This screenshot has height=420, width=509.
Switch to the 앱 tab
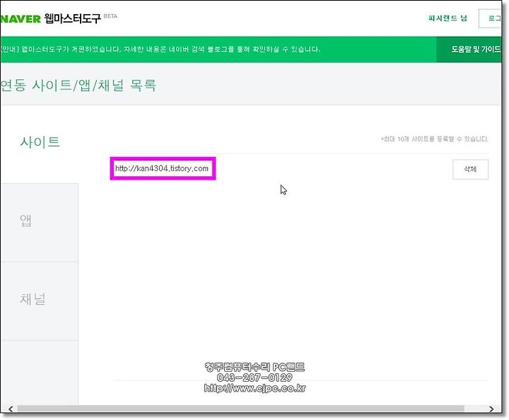pyautogui.click(x=40, y=222)
